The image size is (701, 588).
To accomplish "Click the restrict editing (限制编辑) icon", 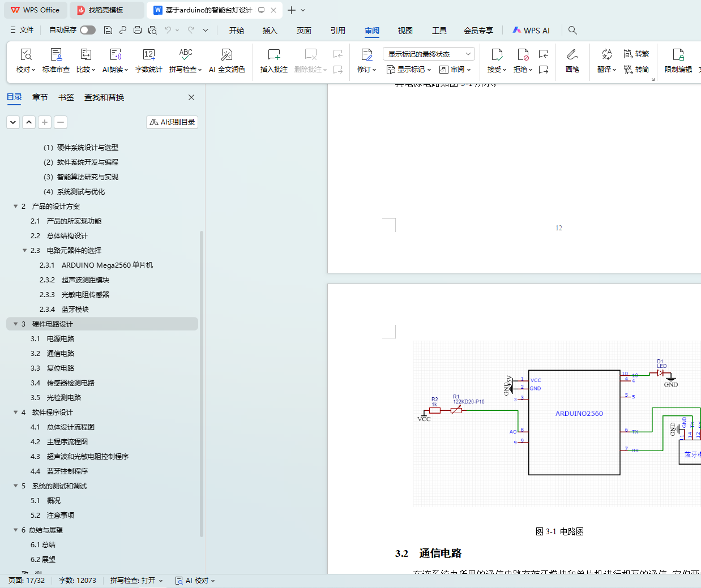I will pyautogui.click(x=678, y=55).
